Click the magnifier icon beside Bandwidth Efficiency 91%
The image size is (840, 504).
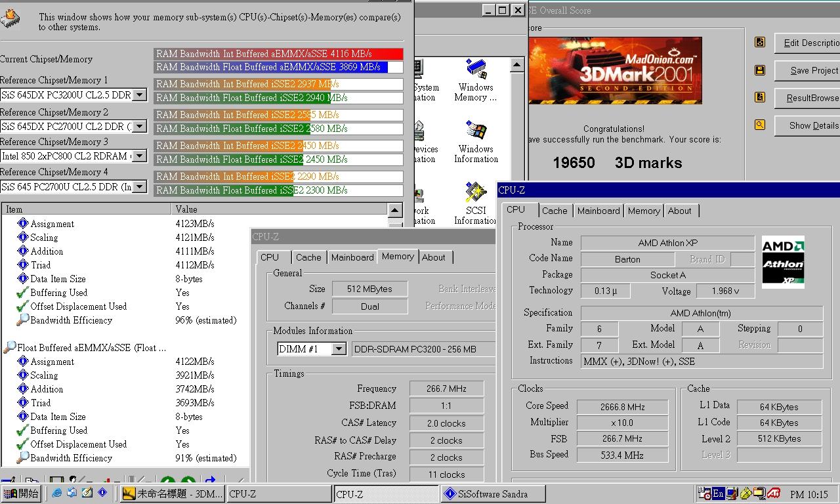click(23, 457)
